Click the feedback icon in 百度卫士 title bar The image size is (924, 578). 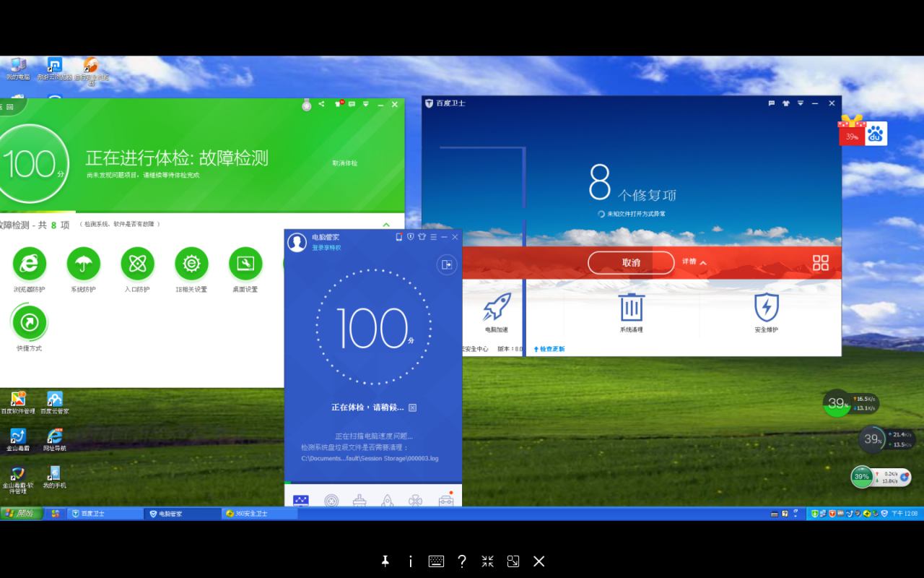pyautogui.click(x=771, y=103)
